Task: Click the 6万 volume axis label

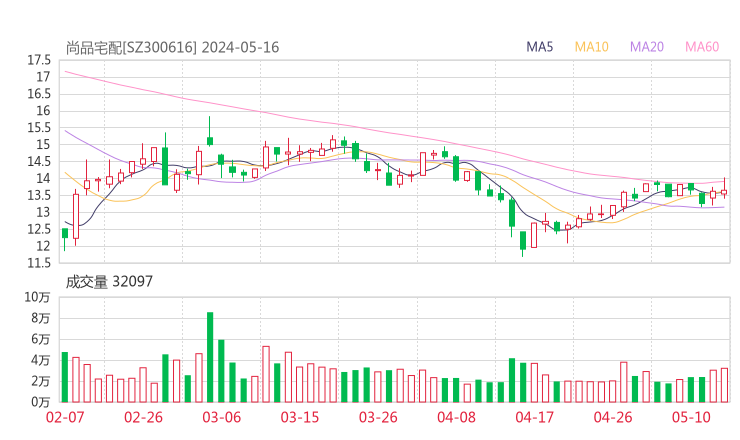Action: tap(41, 339)
